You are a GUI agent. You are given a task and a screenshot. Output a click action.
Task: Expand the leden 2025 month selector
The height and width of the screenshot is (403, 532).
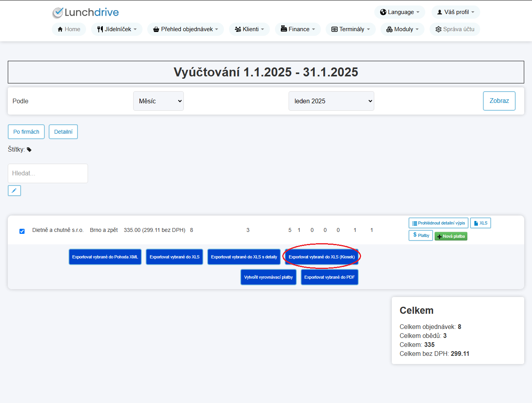pos(331,101)
